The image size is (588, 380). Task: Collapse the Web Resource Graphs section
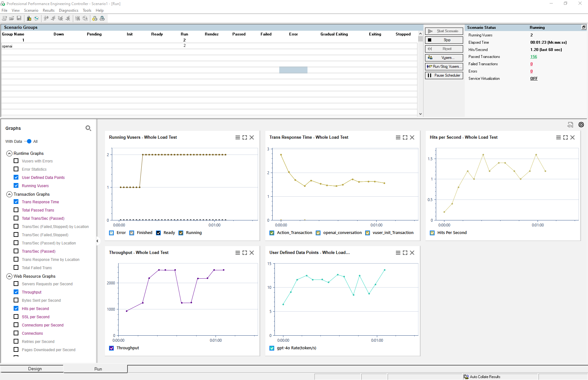click(10, 276)
